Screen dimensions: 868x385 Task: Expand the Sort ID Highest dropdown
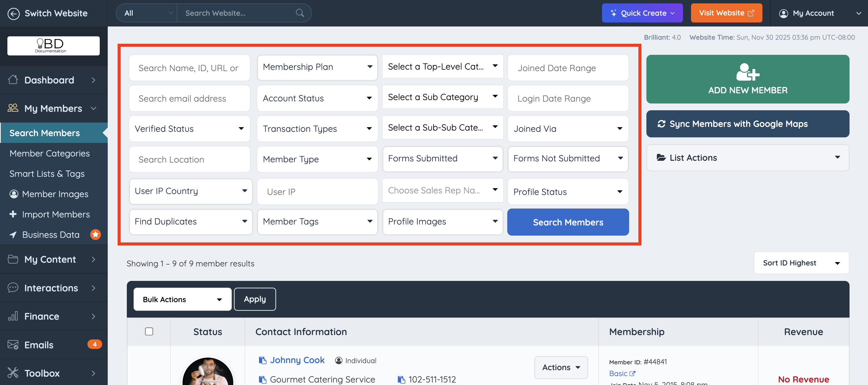pos(801,263)
